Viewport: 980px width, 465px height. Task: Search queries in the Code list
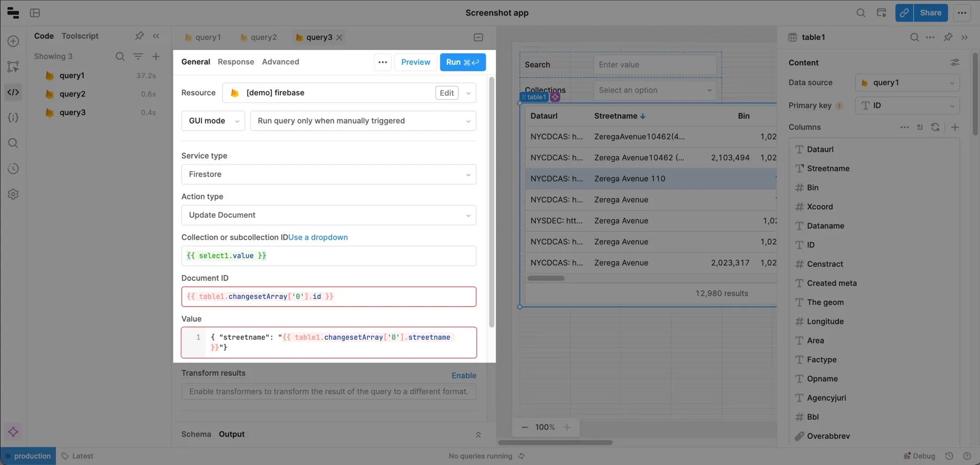click(120, 56)
